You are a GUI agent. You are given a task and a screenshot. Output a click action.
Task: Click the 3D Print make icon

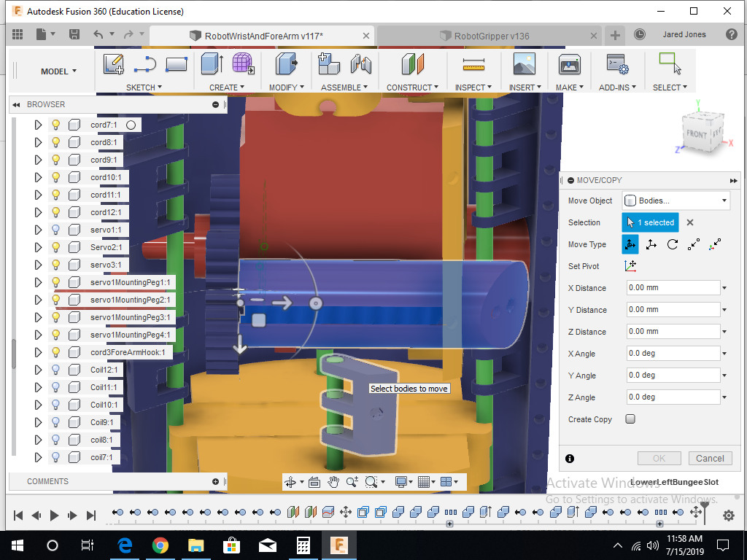(x=569, y=64)
